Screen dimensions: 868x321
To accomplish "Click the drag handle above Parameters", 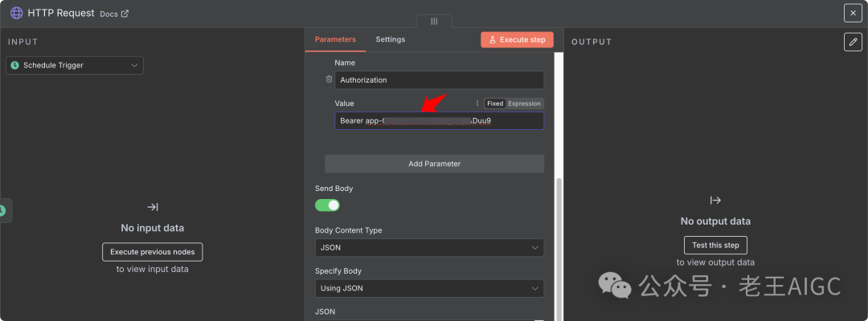I will coord(434,21).
